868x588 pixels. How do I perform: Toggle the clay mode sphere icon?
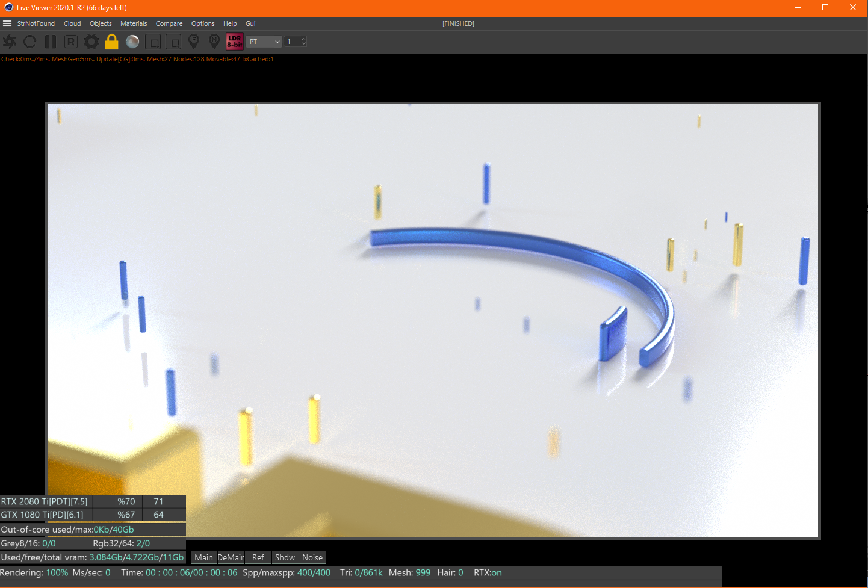coord(132,42)
